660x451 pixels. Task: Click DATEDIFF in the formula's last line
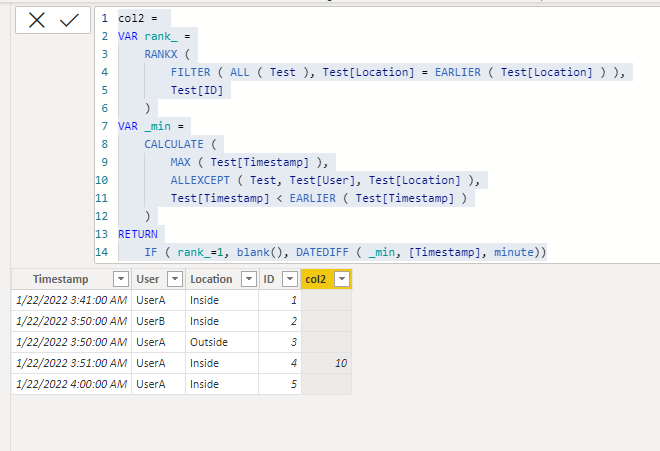click(322, 252)
